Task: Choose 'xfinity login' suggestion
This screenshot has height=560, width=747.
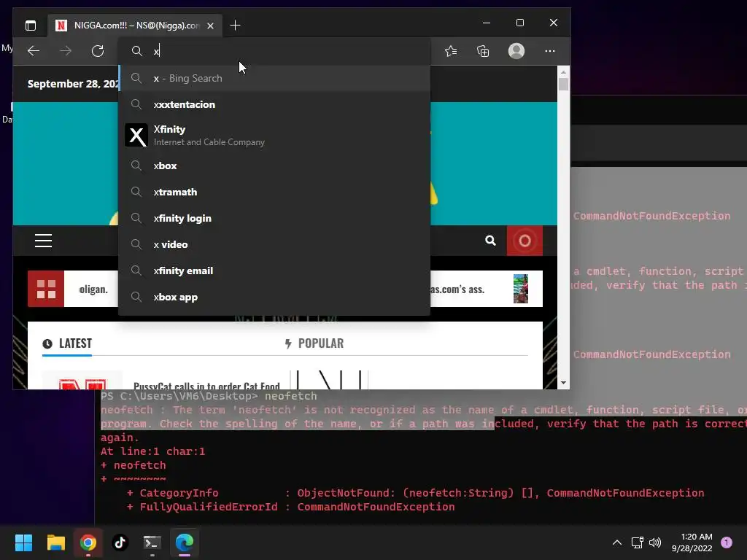Action: tap(274, 218)
